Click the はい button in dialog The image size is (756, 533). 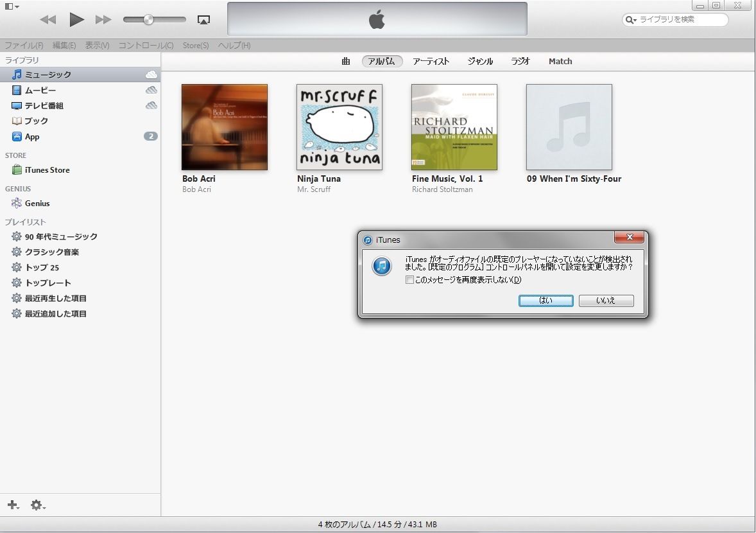[546, 301]
